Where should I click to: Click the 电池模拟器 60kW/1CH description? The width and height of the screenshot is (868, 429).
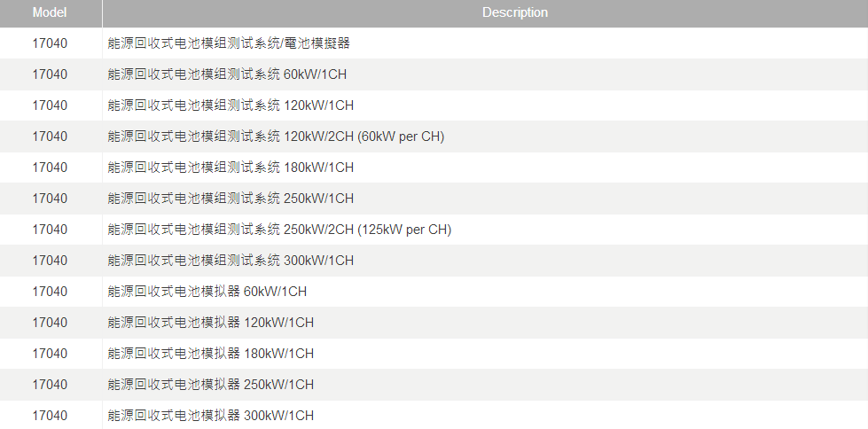tap(207, 291)
